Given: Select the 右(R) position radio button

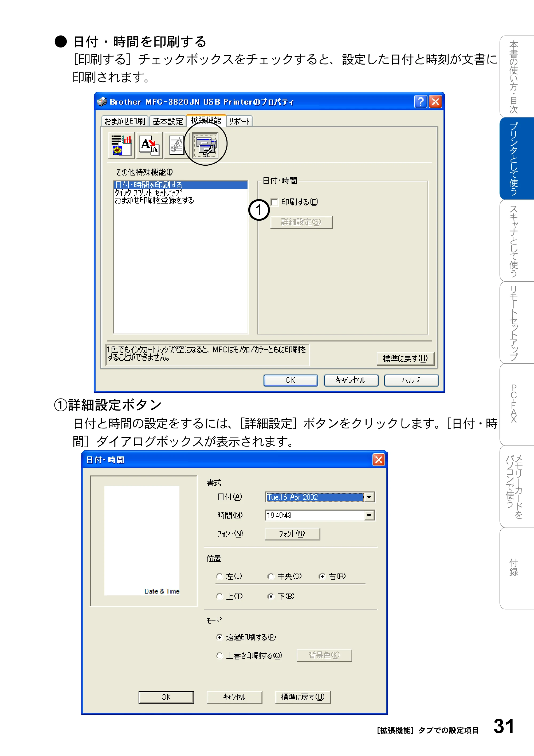Looking at the screenshot, I should click(x=322, y=576).
